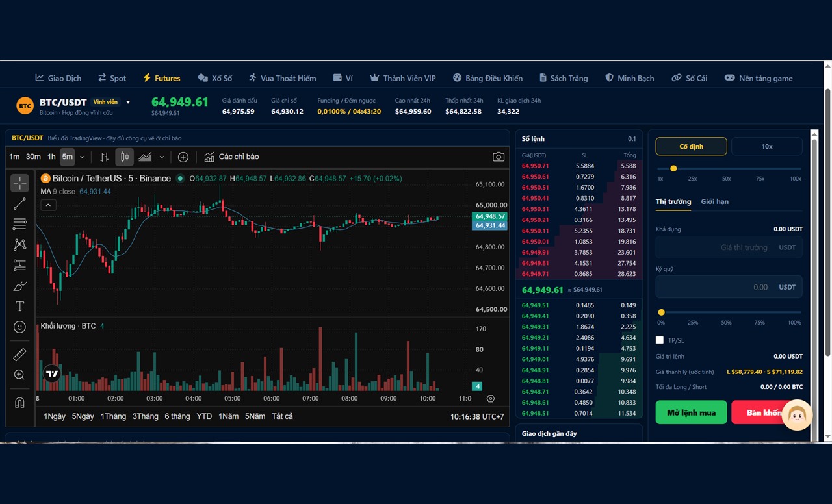Image resolution: width=832 pixels, height=504 pixels.
Task: Click the TradingView logo on the chart
Action: [x=52, y=373]
